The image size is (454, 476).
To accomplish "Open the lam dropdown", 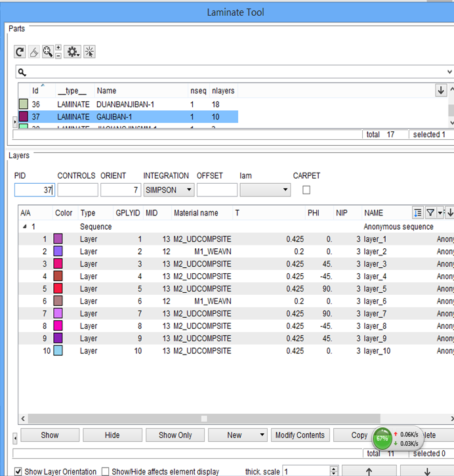I will [265, 190].
